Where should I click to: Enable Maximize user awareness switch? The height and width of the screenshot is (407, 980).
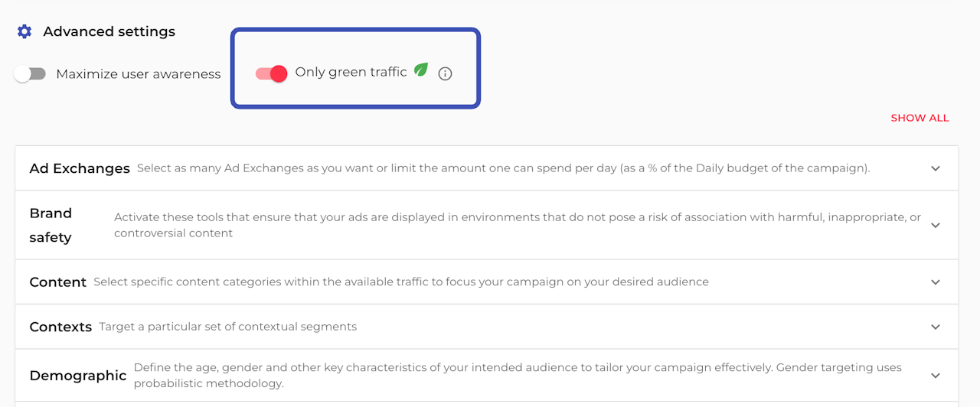pyautogui.click(x=31, y=74)
